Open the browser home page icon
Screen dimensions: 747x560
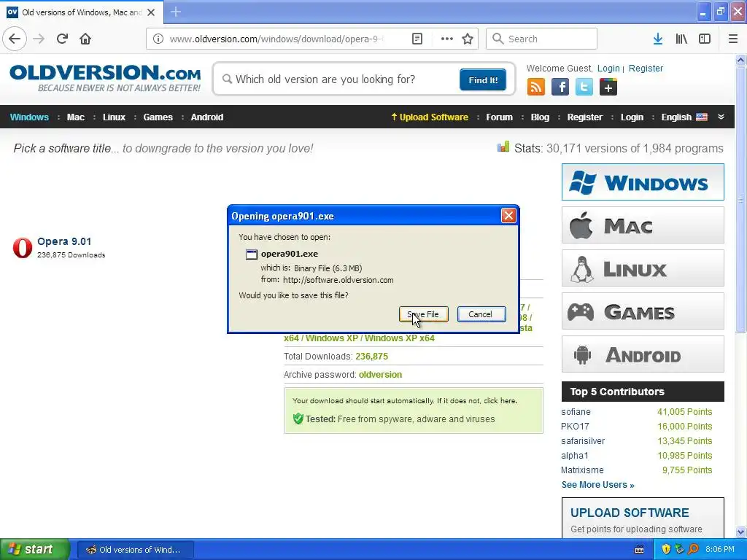click(x=85, y=39)
